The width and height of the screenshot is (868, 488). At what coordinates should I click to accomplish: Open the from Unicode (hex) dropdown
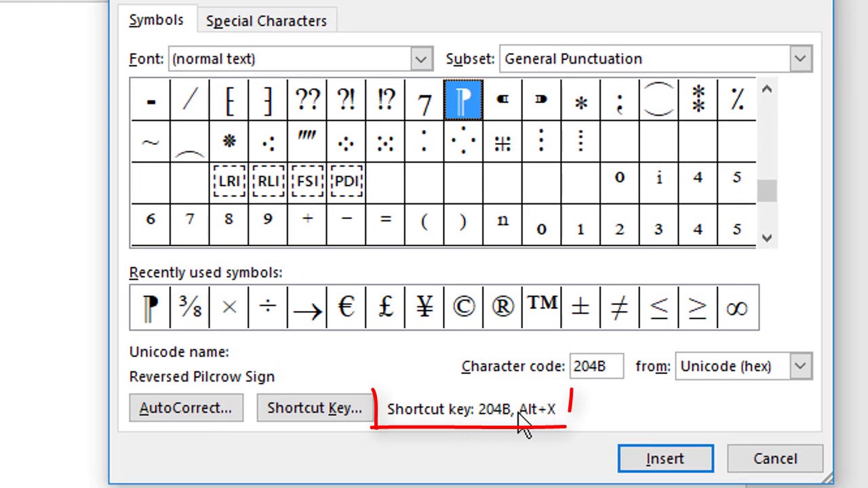click(800, 366)
